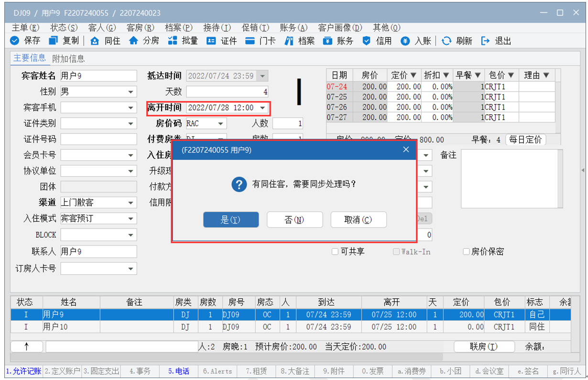The image size is (588, 380).
Task: Click 否(N) in the dialog
Action: click(x=294, y=220)
